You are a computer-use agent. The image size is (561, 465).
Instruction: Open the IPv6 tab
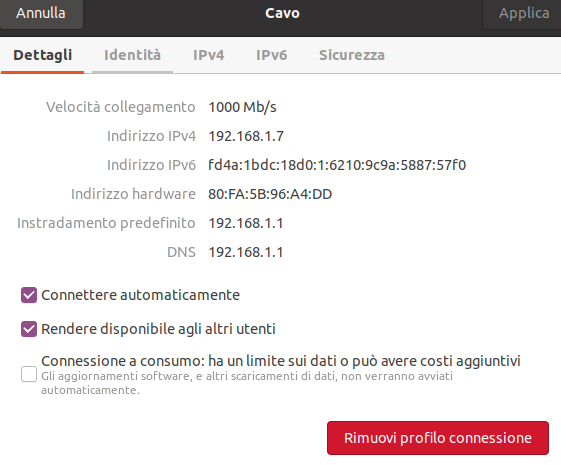(272, 55)
